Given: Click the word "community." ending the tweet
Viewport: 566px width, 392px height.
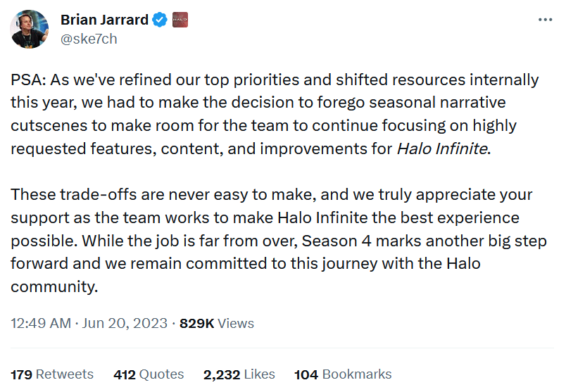Looking at the screenshot, I should [x=54, y=286].
